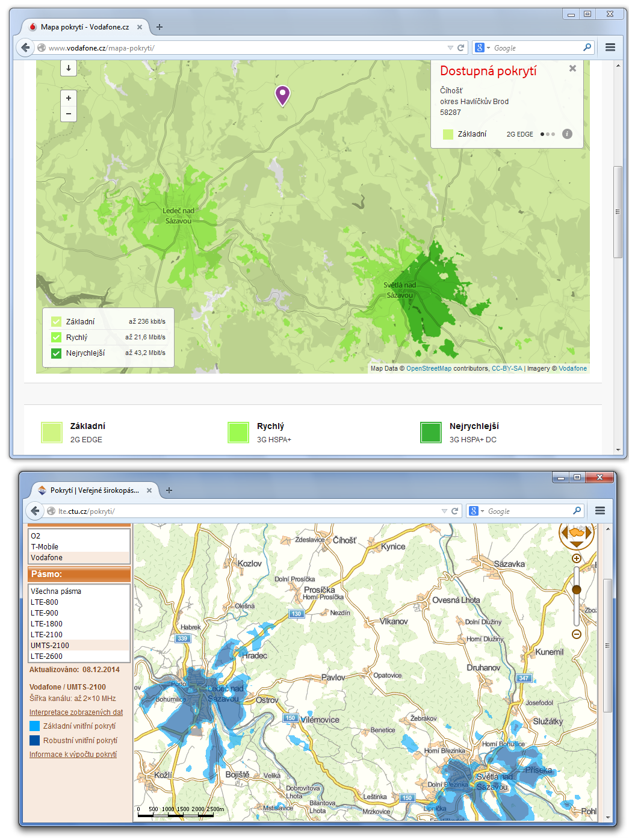Select operator T-Mobile in the list
This screenshot has height=840, width=629.
point(79,547)
